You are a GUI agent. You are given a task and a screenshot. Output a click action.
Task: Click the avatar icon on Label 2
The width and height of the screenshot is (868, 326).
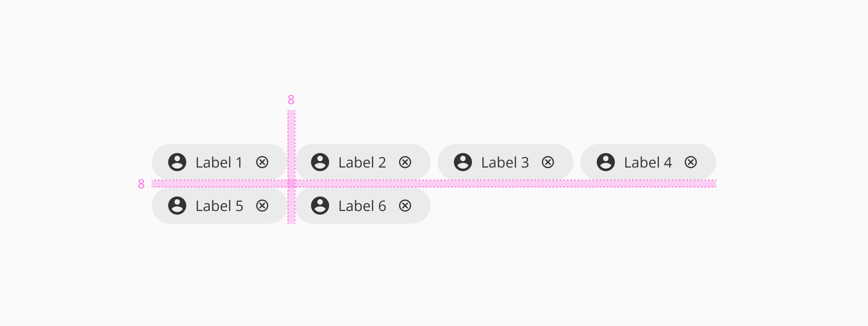[320, 162]
